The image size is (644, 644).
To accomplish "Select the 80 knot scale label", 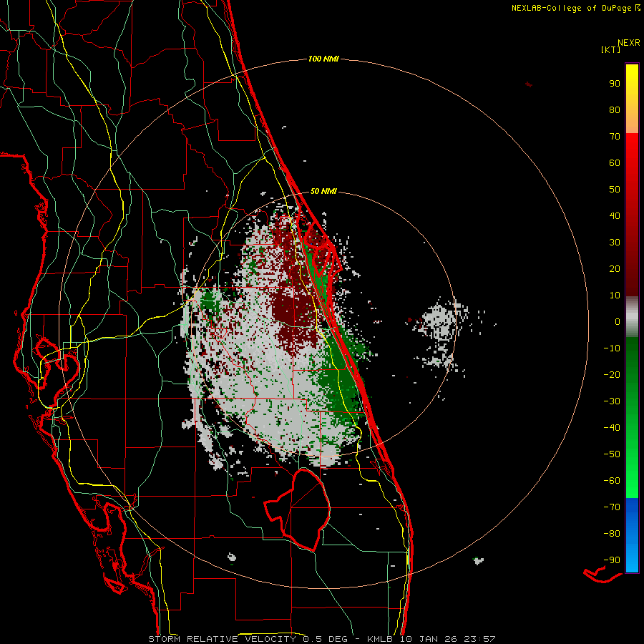I will coord(615,110).
